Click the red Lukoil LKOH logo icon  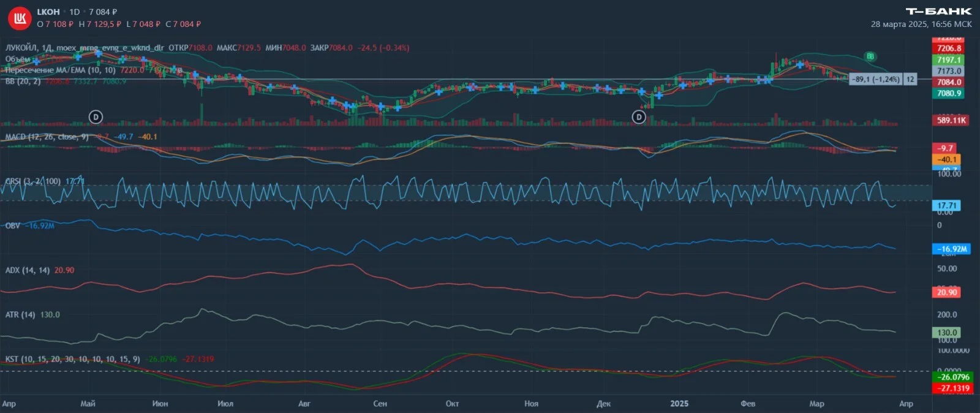pos(20,18)
